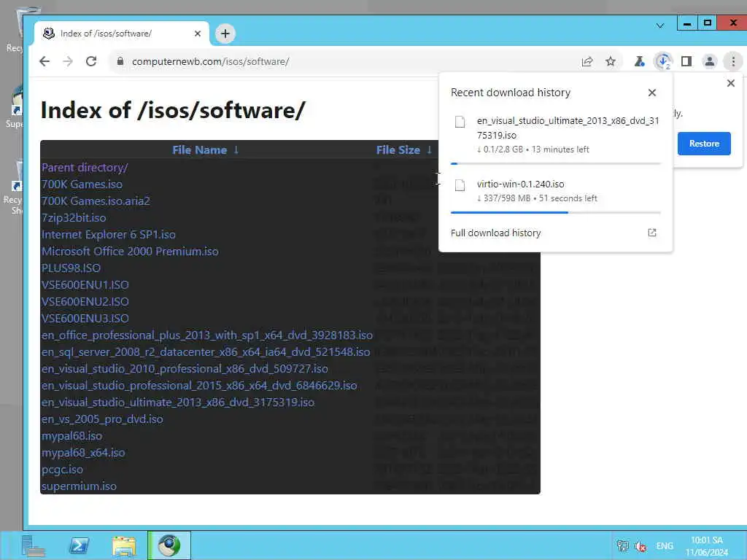The height and width of the screenshot is (560, 747).
Task: Click the Supermium browser taskbar icon
Action: coord(169,545)
